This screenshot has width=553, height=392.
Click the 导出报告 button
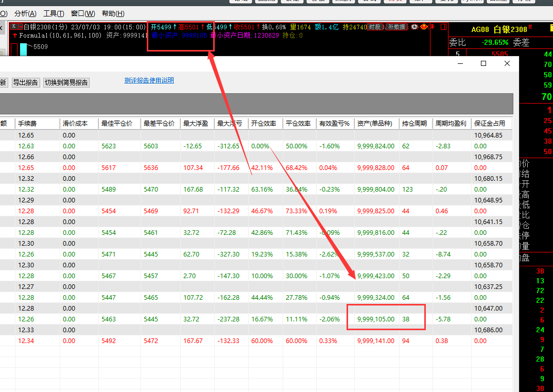(x=26, y=82)
